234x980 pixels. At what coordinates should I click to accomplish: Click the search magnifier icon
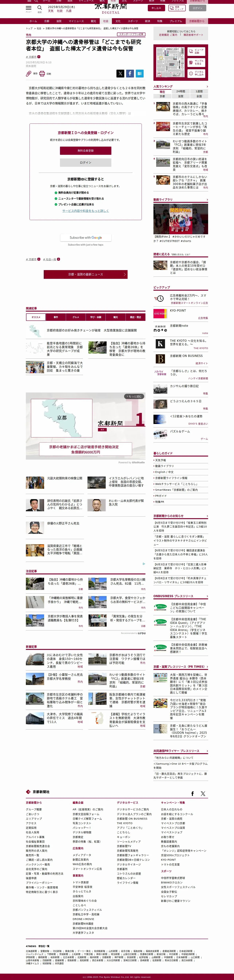click(x=39, y=8)
